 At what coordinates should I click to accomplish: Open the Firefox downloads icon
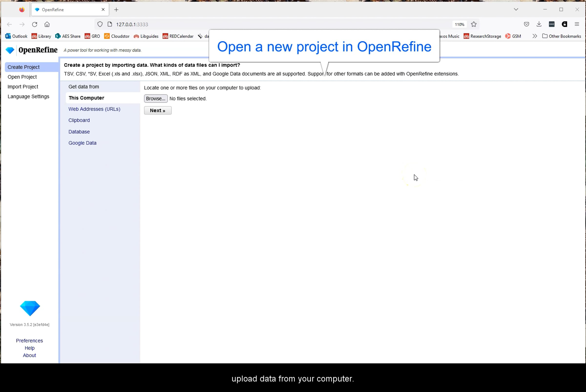[539, 24]
